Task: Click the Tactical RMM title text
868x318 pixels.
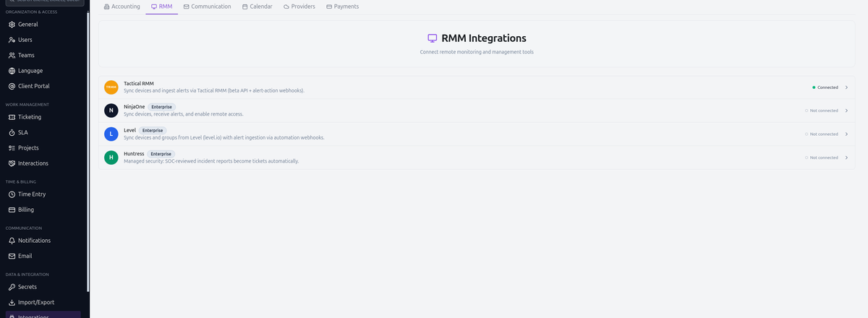Action: coord(139,84)
